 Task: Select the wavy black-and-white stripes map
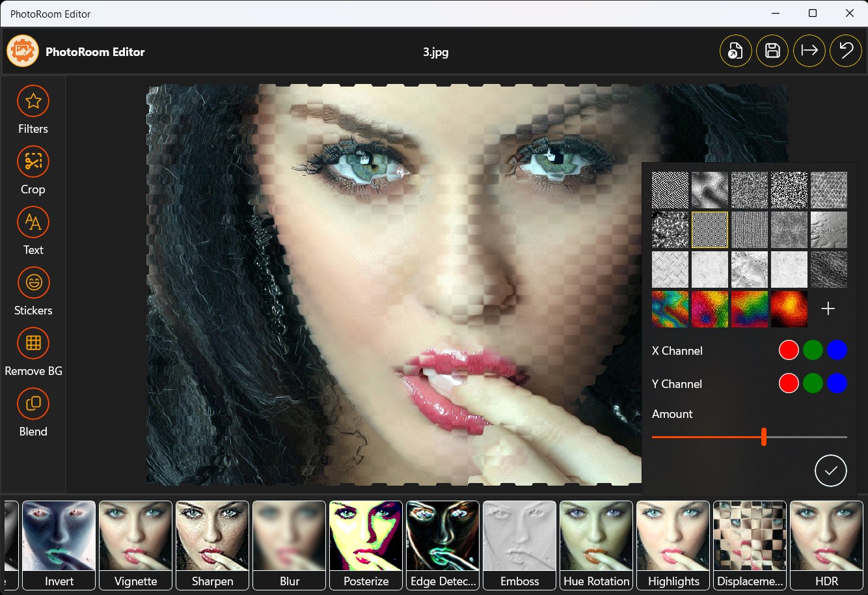click(x=670, y=190)
